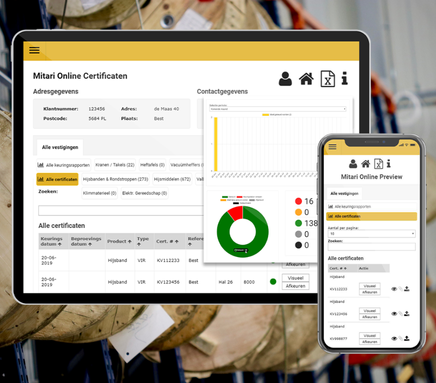Click 'Afkeuren' in the KV123456 tablet row
The height and width of the screenshot is (383, 436).
coord(295,286)
